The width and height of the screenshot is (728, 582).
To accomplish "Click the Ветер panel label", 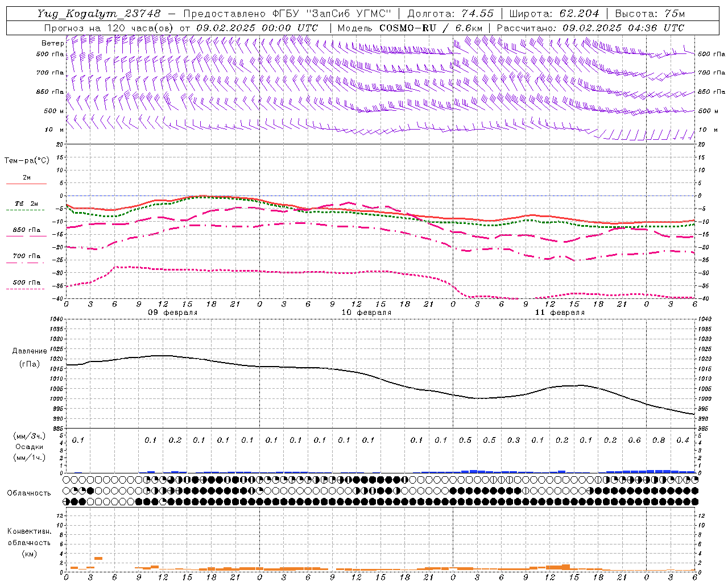I will pos(52,43).
